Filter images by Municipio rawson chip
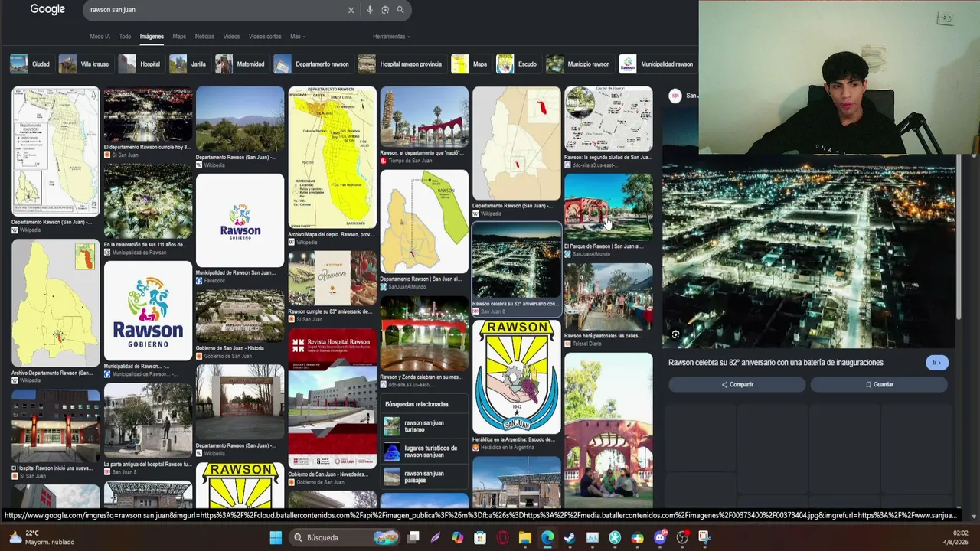 (x=578, y=64)
